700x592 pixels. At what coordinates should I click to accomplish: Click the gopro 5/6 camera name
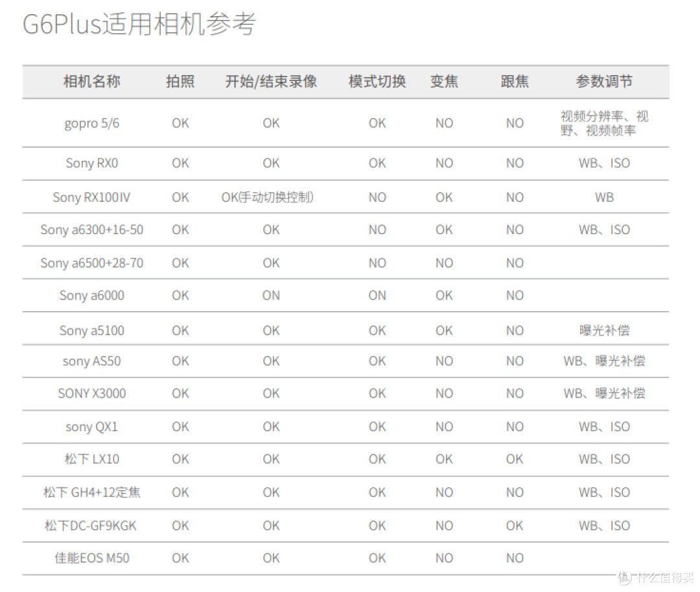tap(91, 123)
